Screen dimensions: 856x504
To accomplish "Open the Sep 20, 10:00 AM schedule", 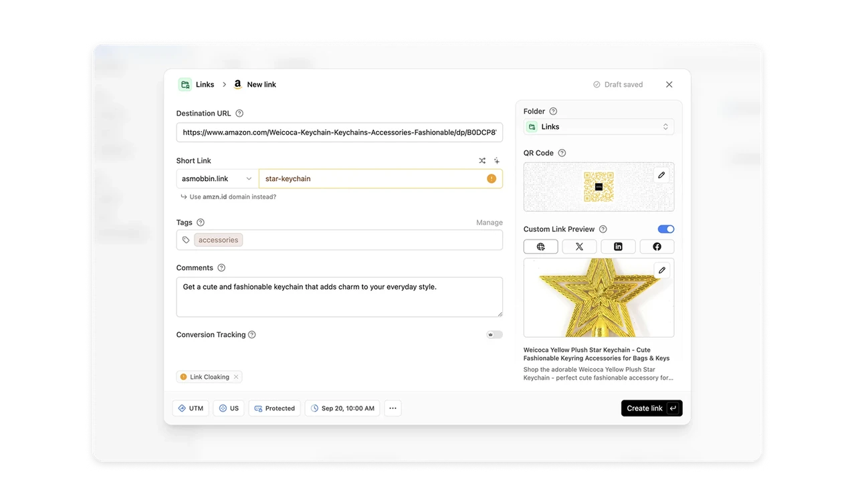I will click(x=342, y=408).
